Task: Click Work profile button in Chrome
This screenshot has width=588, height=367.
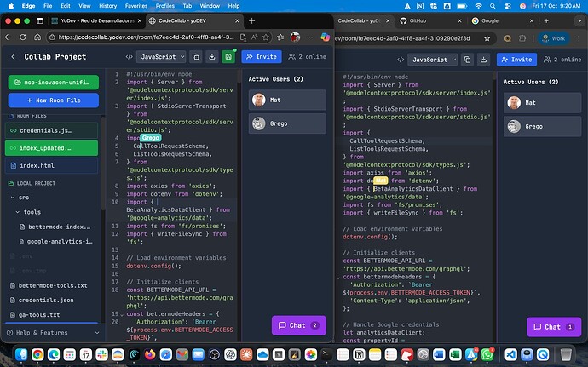Action: point(554,38)
